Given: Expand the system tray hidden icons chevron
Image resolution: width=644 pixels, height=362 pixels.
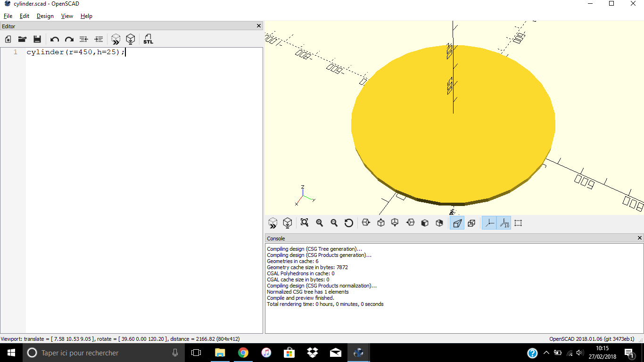Looking at the screenshot, I should [x=546, y=353].
